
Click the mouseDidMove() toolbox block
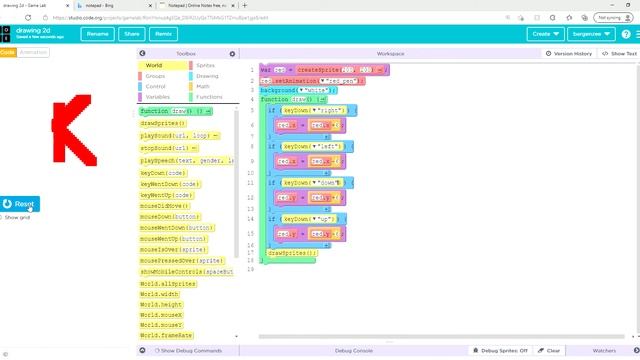(165, 206)
